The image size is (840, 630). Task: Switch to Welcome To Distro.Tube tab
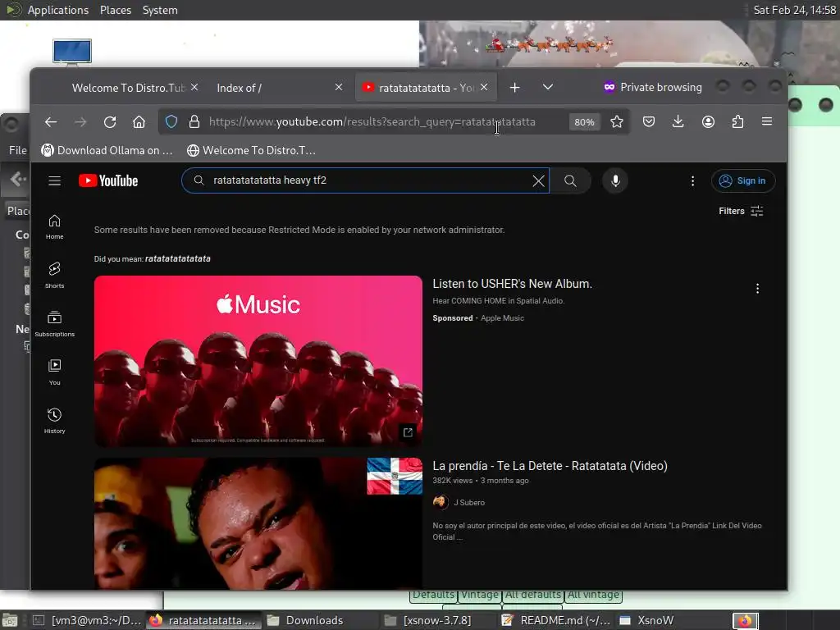coord(129,88)
